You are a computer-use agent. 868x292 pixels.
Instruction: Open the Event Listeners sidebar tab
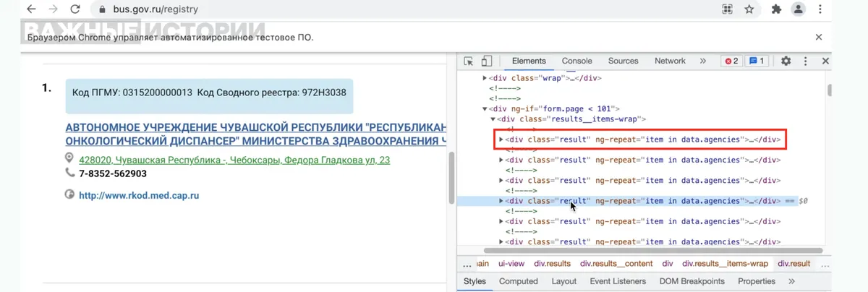618,281
